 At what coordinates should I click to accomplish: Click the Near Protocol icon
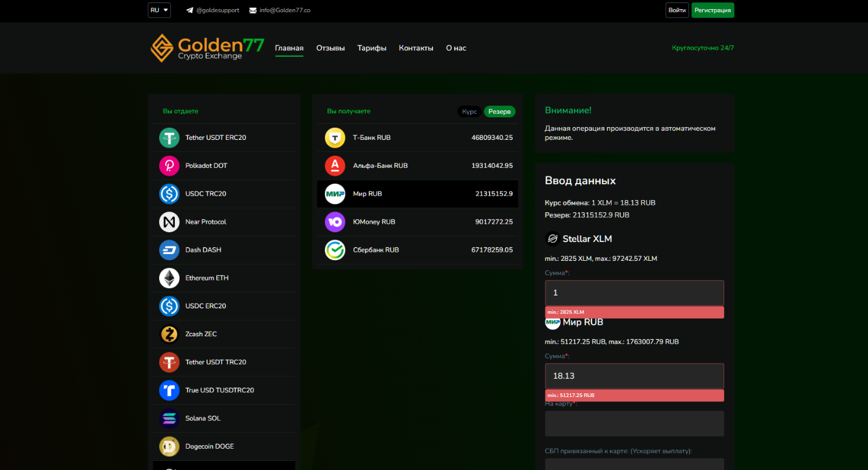pyautogui.click(x=169, y=222)
